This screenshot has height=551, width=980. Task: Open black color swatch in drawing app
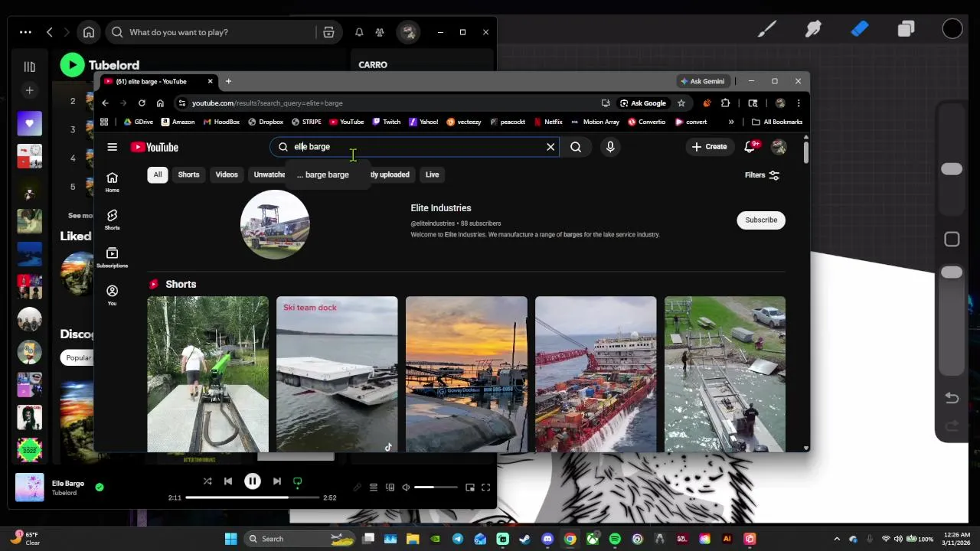[x=952, y=29]
